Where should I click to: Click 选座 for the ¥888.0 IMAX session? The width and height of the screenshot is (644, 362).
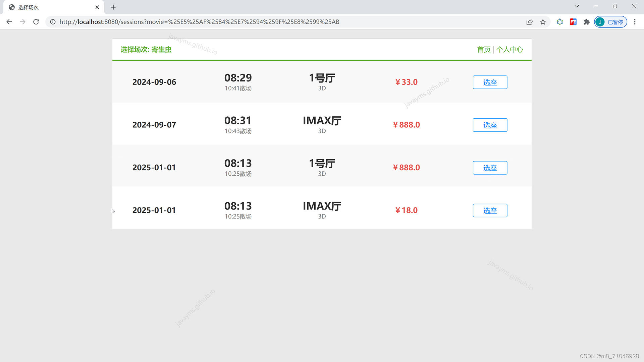(490, 125)
